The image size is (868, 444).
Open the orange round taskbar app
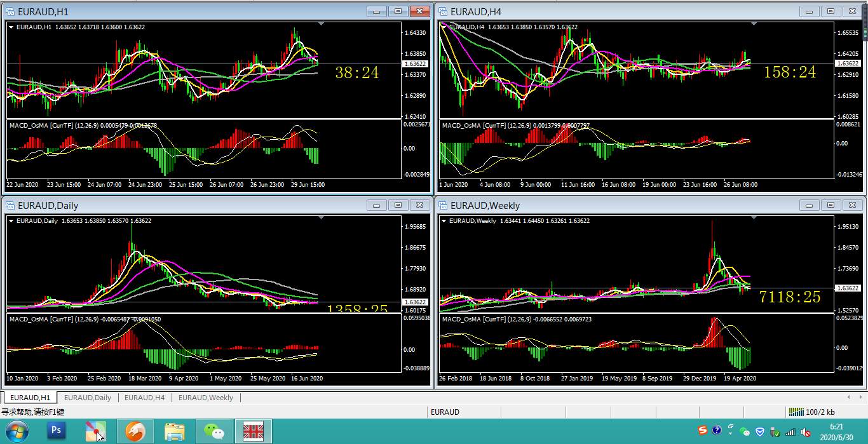tap(135, 432)
